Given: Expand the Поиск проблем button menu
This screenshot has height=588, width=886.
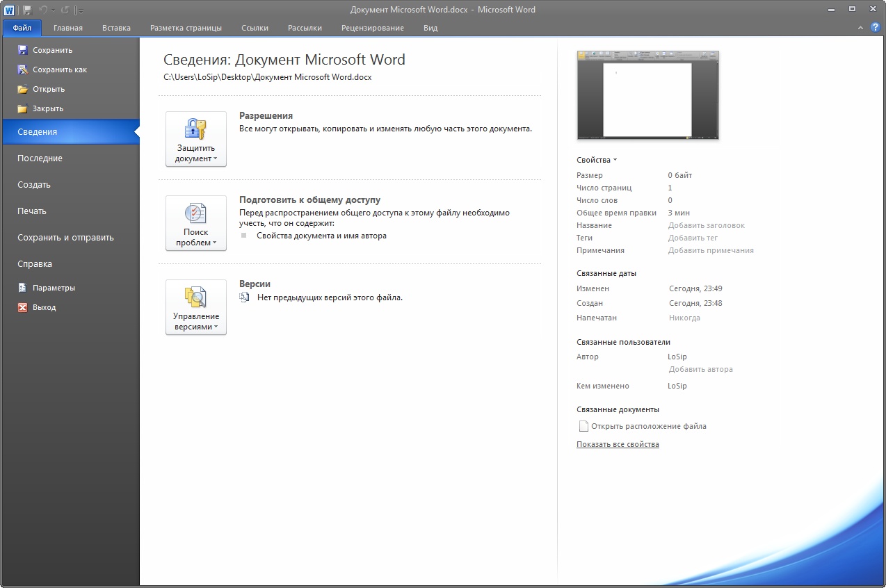Looking at the screenshot, I should pos(196,223).
